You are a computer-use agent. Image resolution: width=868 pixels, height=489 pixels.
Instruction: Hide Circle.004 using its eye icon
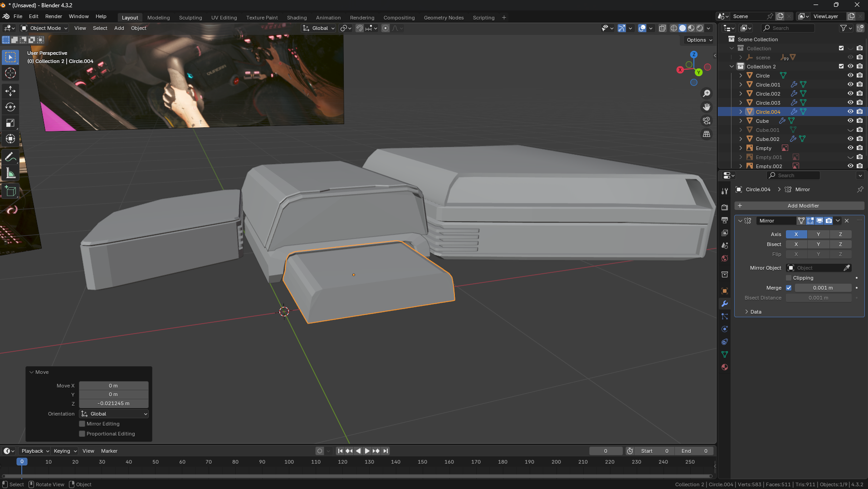pyautogui.click(x=850, y=111)
